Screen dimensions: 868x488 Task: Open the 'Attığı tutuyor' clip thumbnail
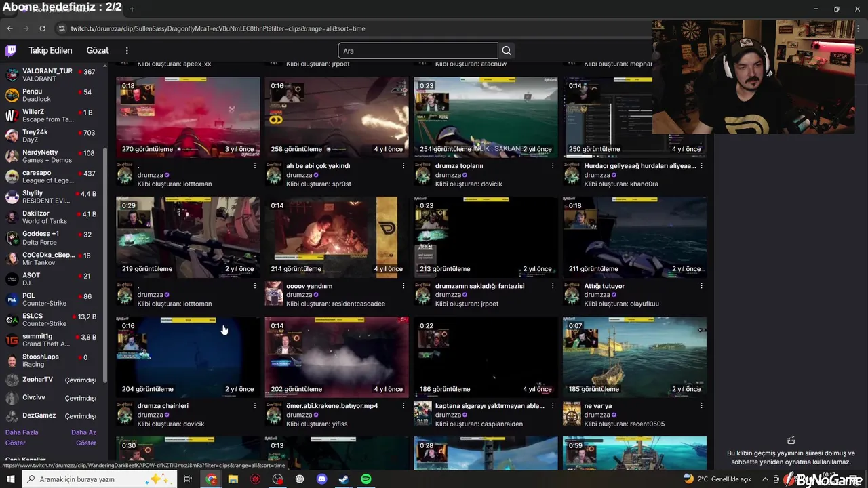pos(635,237)
